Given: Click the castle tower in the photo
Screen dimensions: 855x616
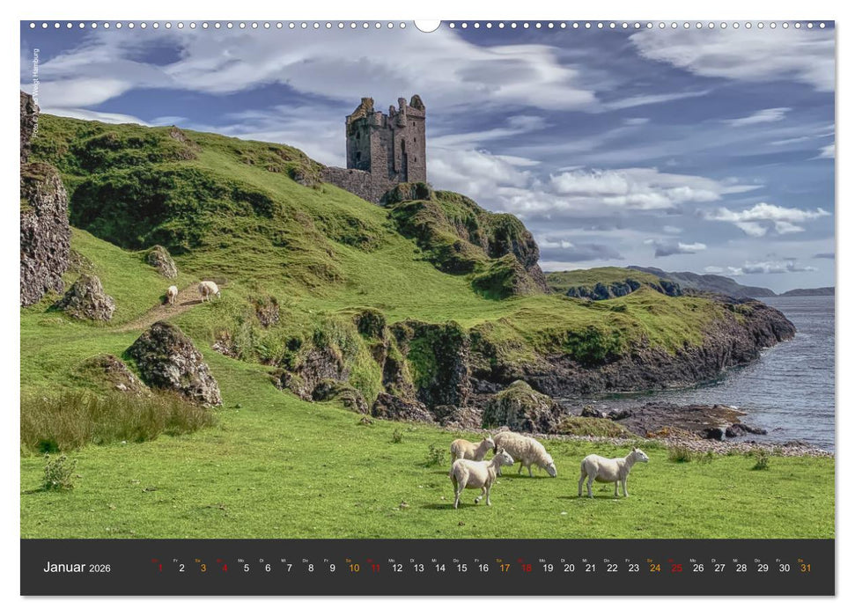Looking at the screenshot, I should click(385, 141).
